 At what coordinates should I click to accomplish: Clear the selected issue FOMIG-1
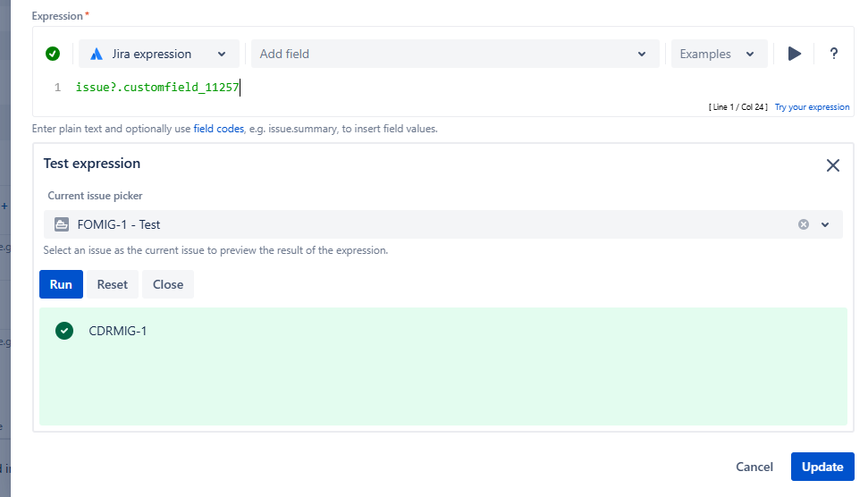(804, 224)
